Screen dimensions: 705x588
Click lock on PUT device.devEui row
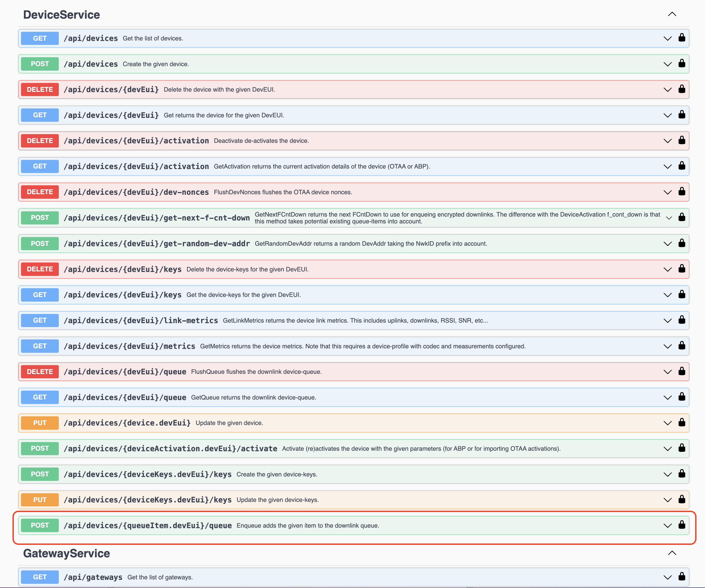[x=681, y=422]
